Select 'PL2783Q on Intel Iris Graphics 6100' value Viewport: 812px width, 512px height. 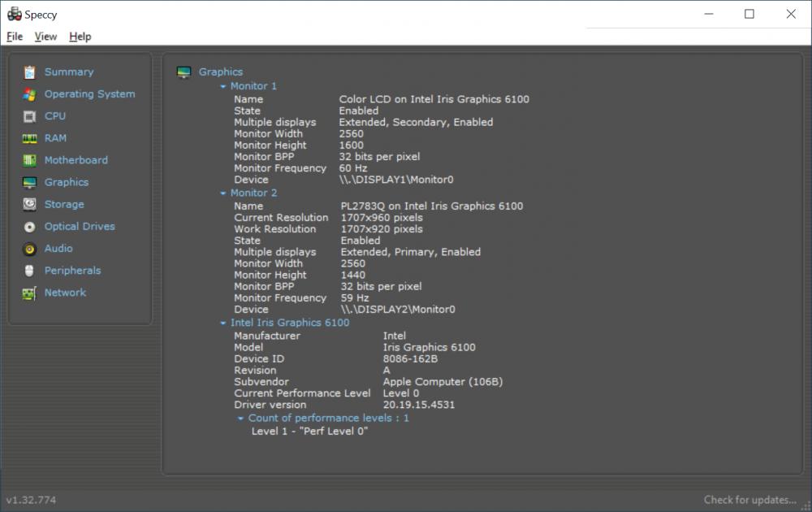432,206
